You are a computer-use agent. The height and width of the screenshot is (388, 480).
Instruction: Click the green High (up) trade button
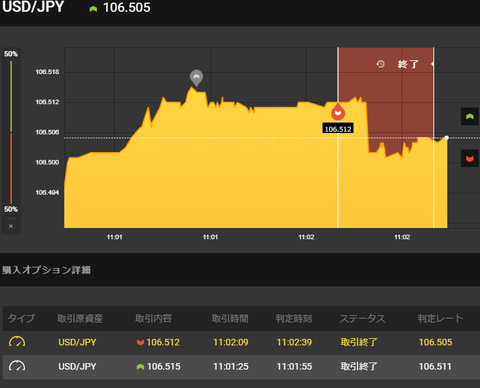point(470,116)
